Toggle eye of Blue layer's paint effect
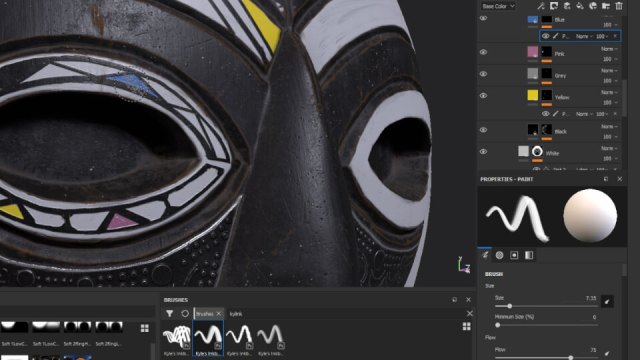Viewport: 640px width, 360px height. click(545, 36)
